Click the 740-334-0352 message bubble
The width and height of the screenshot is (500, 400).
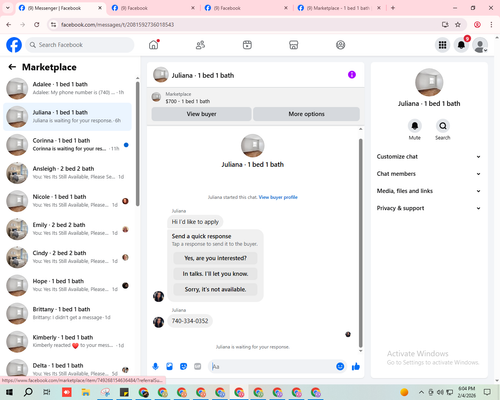coord(190,321)
